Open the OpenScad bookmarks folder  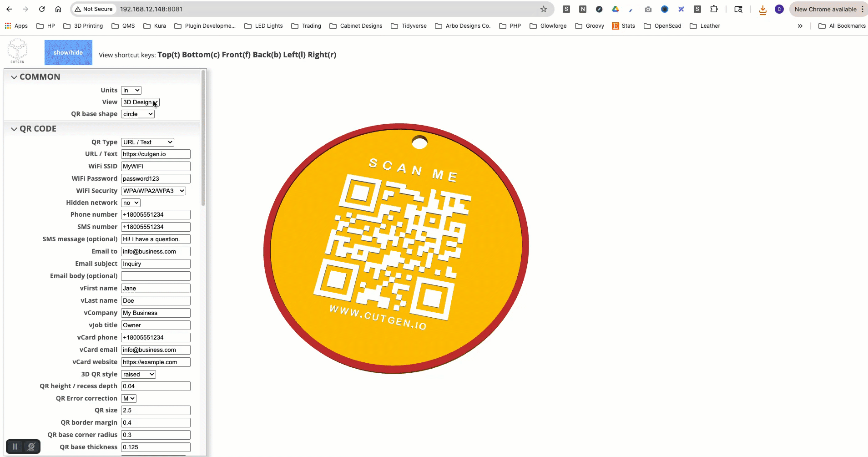click(662, 26)
